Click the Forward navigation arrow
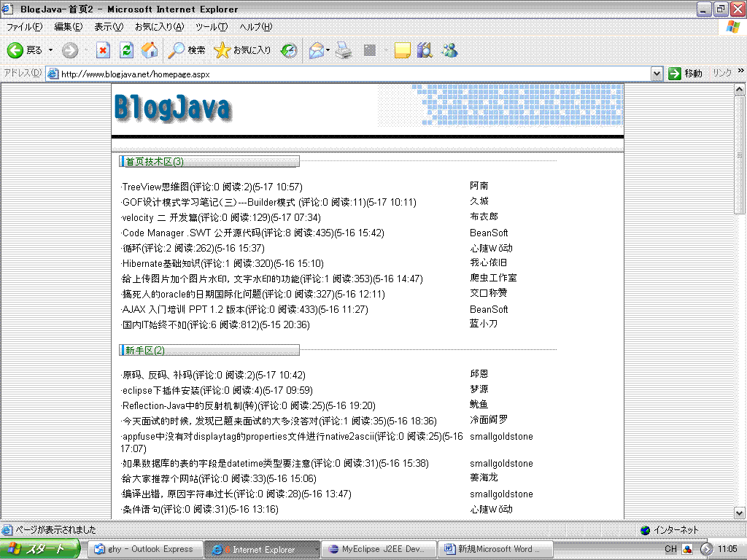Image resolution: width=747 pixels, height=560 pixels. [x=70, y=50]
